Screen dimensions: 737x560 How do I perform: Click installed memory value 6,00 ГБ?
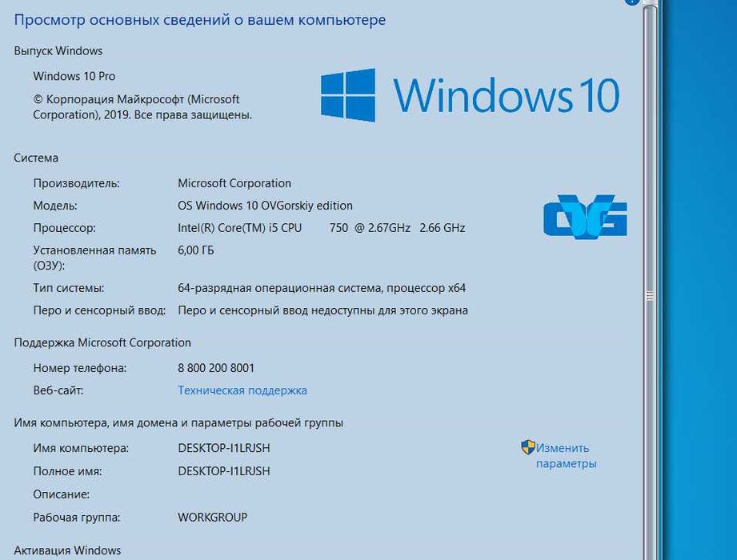click(195, 250)
